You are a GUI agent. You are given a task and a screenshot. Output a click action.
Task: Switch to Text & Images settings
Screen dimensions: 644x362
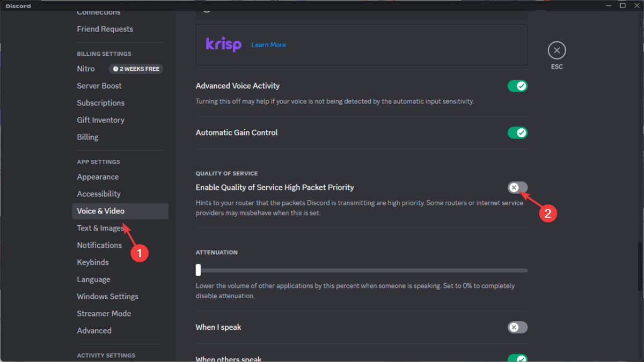point(101,228)
